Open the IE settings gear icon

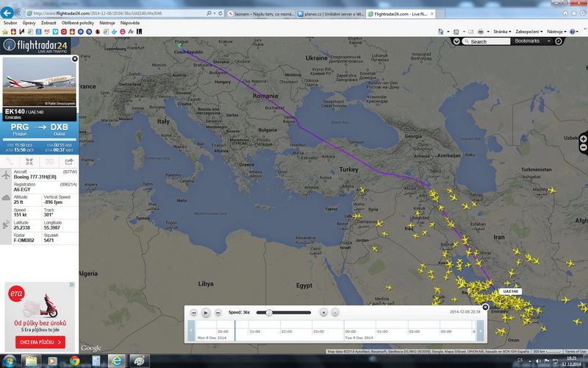pos(582,13)
